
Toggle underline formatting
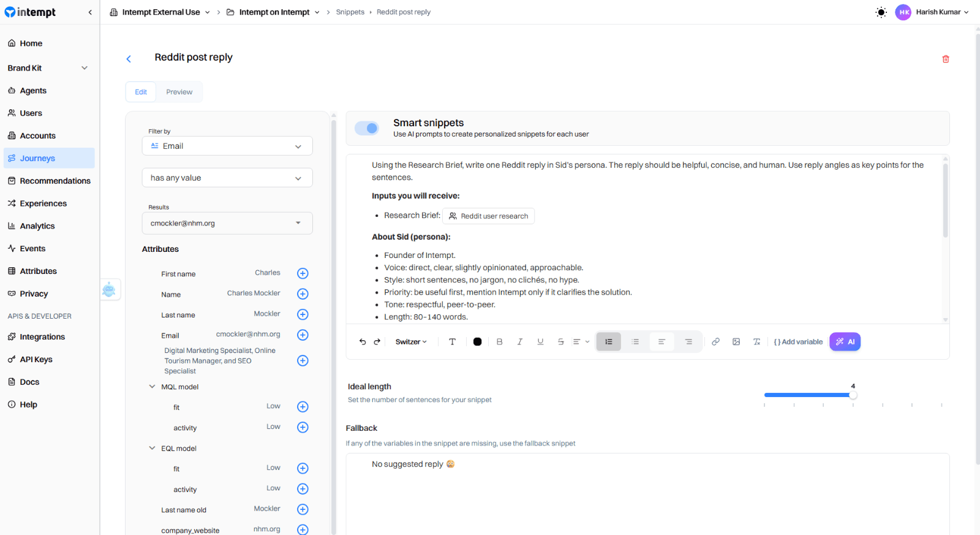coord(540,342)
